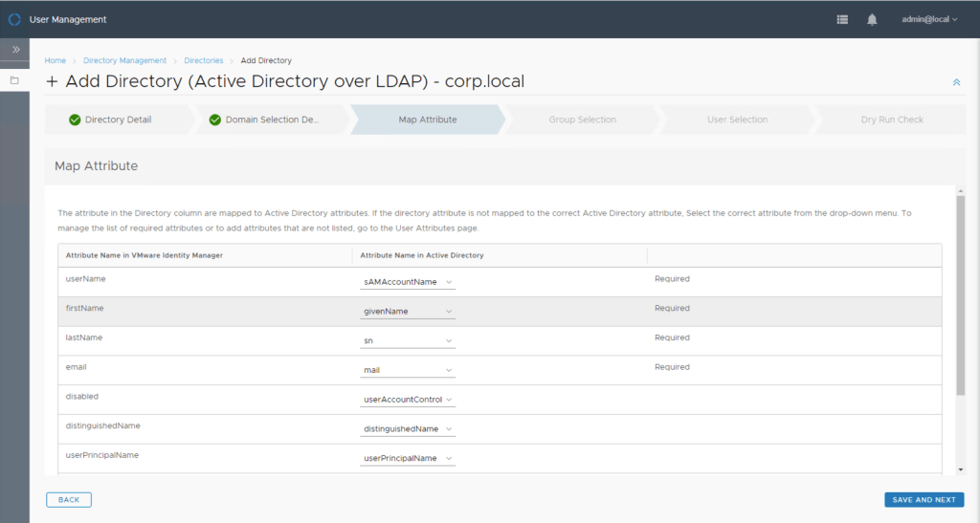Open the notifications bell icon

[872, 19]
